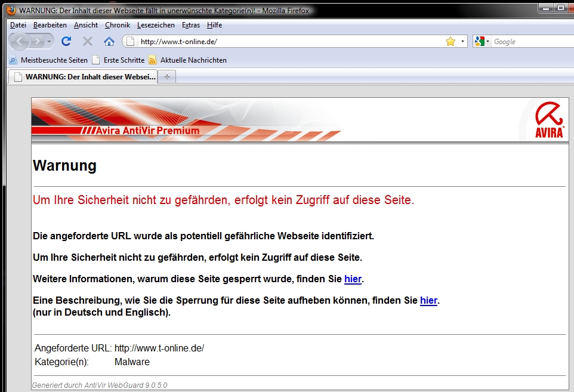Reload the page with the refresh icon
The height and width of the screenshot is (392, 574).
pos(66,41)
